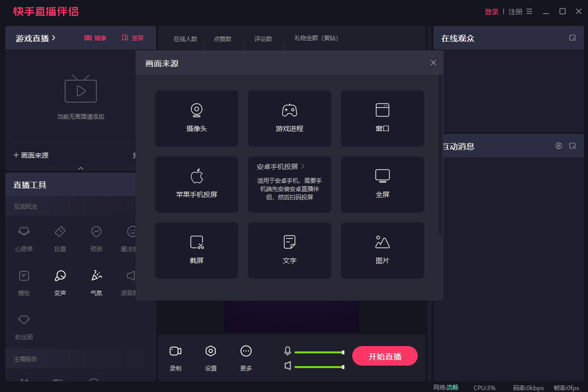This screenshot has height=392, width=588.
Task: Open interactive message settings gear
Action: pos(558,146)
